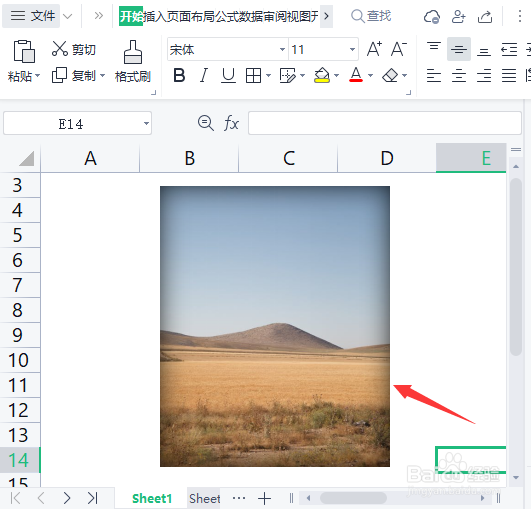Set vertical middle alignment

[x=459, y=49]
